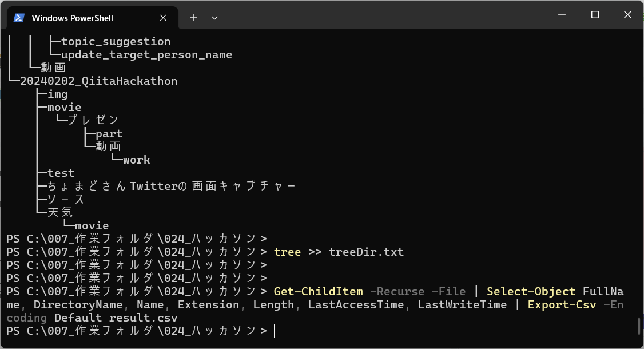This screenshot has width=644, height=349.
Task: Open the new tab dropdown chevron
Action: 214,18
